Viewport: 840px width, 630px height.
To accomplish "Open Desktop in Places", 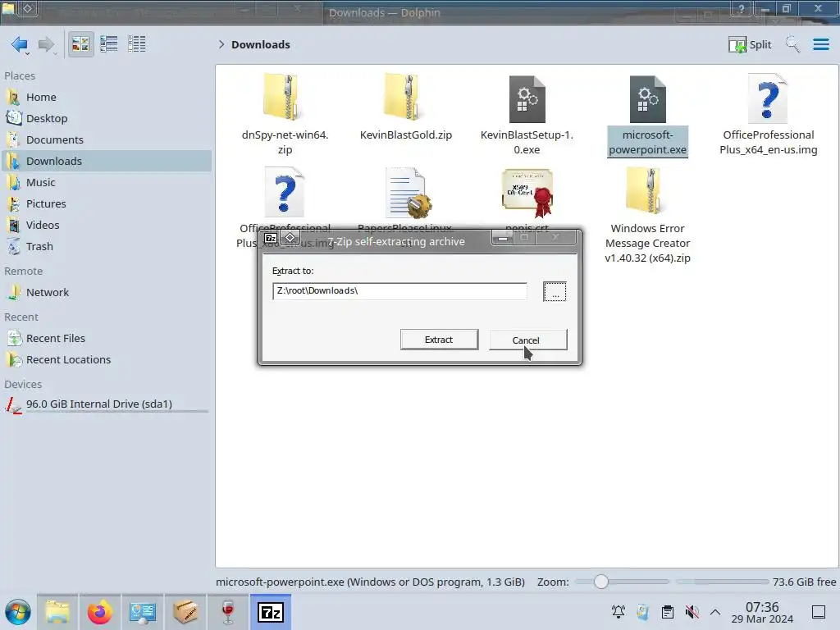I will point(106,118).
